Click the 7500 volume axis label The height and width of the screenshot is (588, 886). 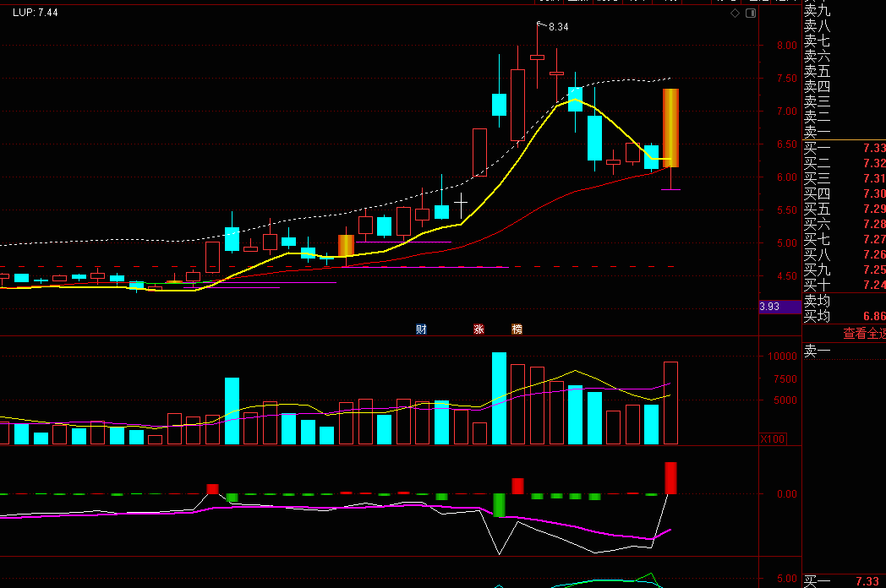[x=785, y=379]
